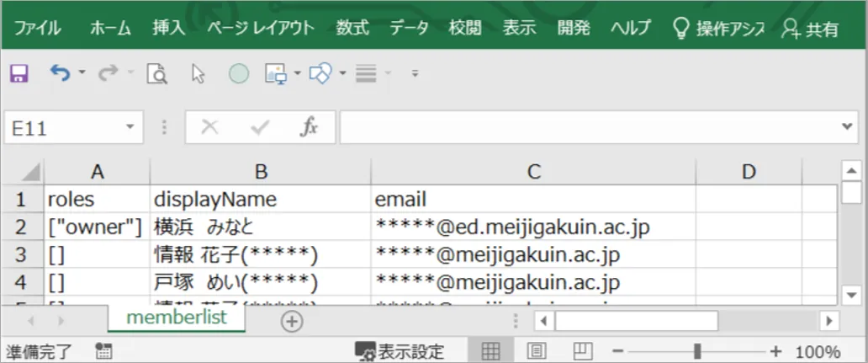This screenshot has height=363, width=868.
Task: Click the 共有 share button
Action: pyautogui.click(x=810, y=29)
